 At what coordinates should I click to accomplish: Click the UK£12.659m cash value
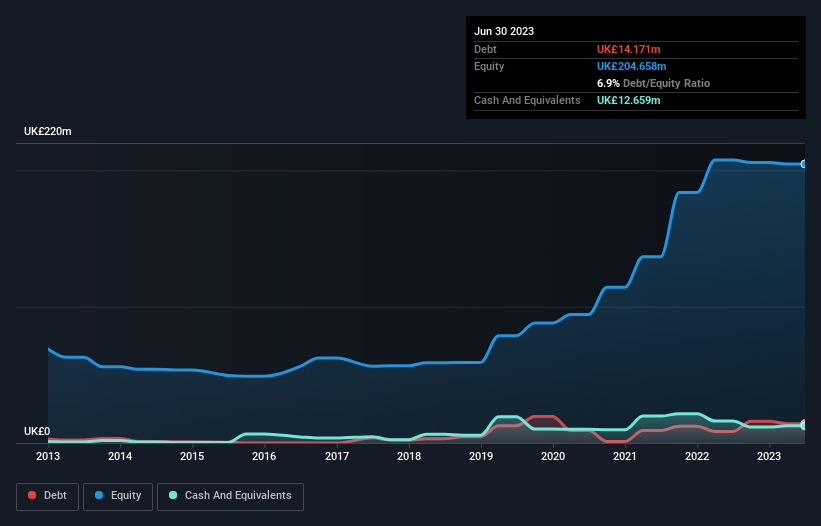tap(628, 100)
